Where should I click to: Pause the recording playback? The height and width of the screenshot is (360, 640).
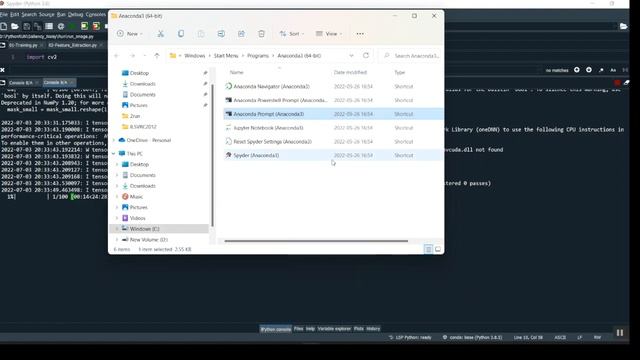[620, 333]
